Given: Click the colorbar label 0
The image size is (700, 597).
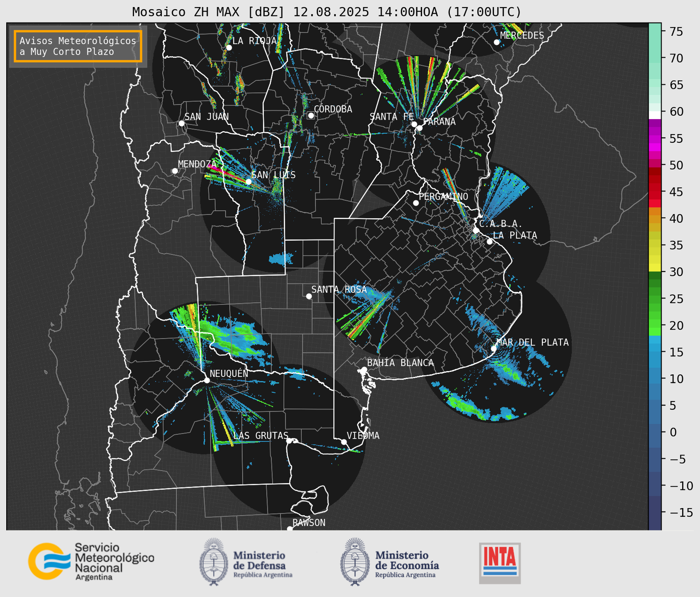Looking at the screenshot, I should tap(673, 432).
